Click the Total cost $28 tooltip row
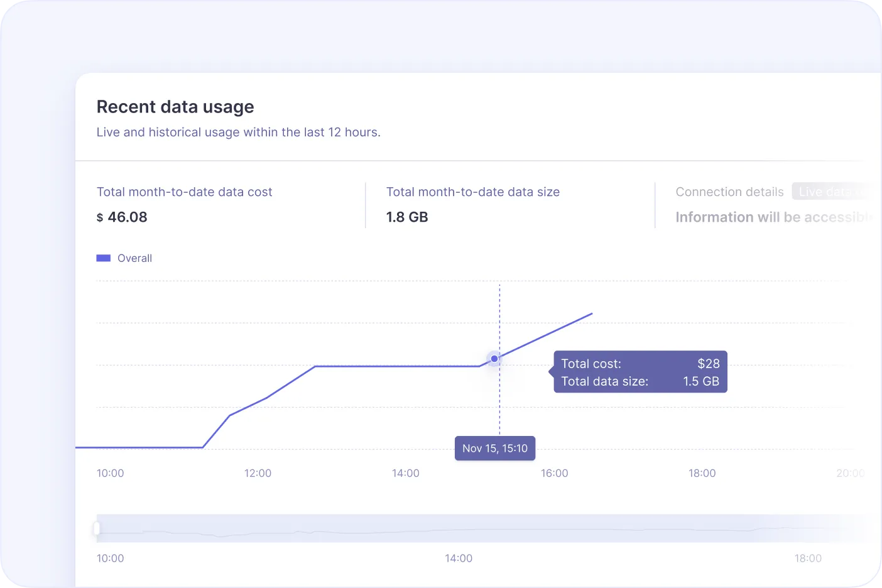This screenshot has width=882, height=588. tap(640, 364)
